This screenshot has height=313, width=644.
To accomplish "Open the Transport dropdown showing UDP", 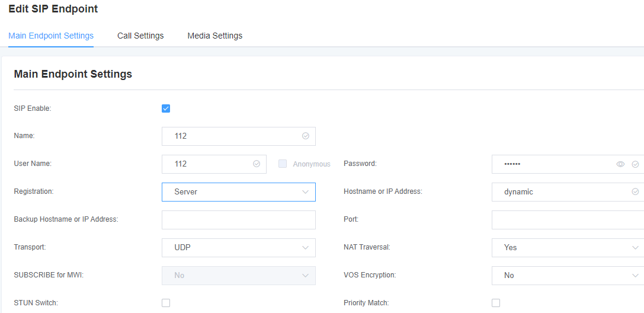I will pos(239,248).
